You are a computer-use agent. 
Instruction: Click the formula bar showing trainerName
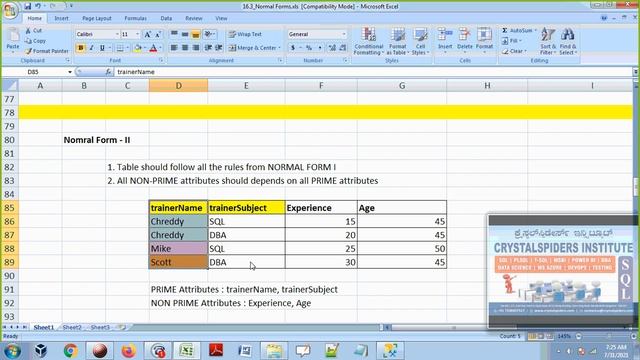pos(372,72)
